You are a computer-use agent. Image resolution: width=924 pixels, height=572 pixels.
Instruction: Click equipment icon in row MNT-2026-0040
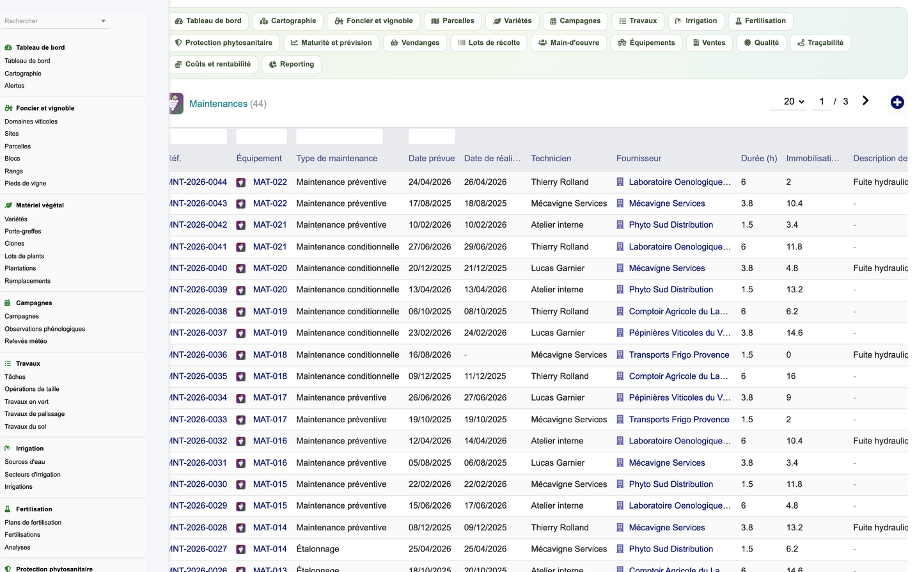coord(241,269)
